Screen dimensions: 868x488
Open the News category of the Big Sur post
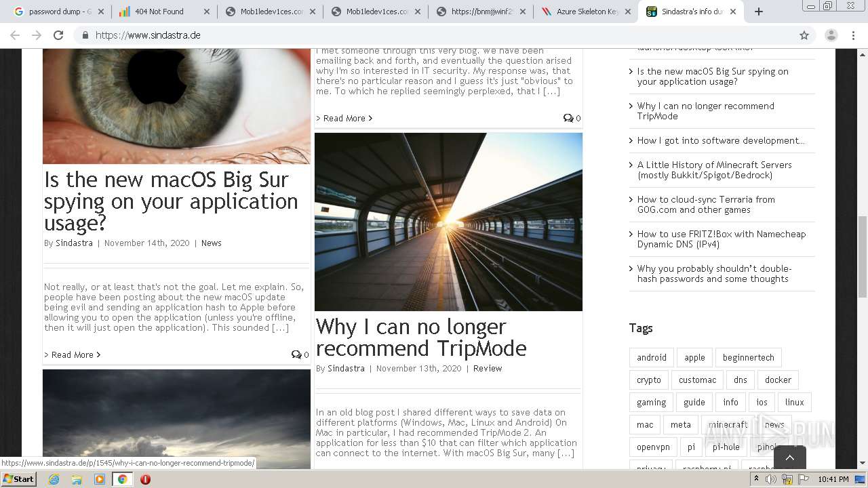[212, 243]
